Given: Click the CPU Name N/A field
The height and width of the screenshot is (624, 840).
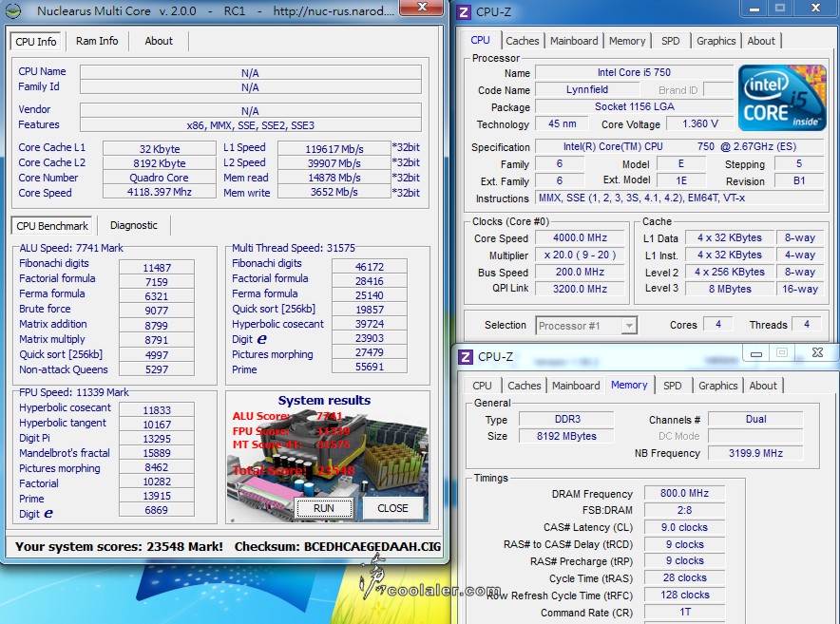Looking at the screenshot, I should [x=250, y=73].
